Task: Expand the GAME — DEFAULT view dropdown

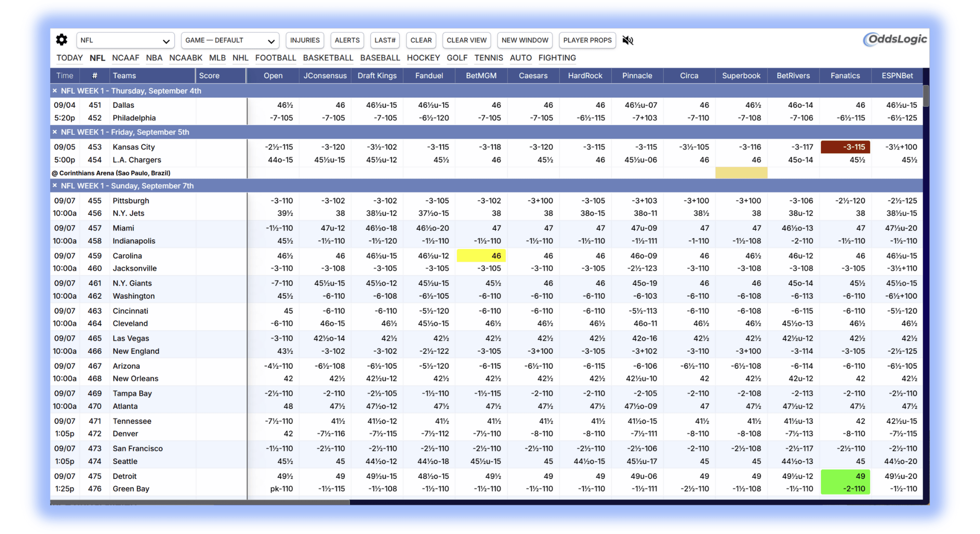Action: click(230, 40)
